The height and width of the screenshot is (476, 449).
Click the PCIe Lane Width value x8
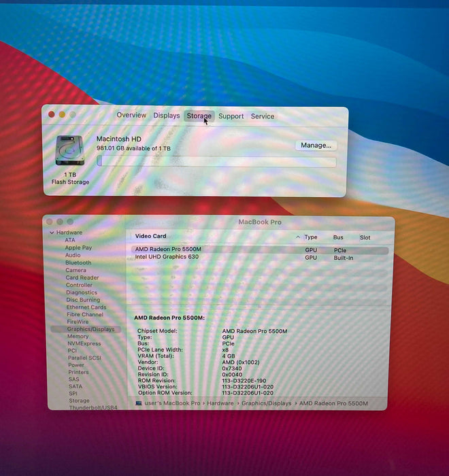pos(225,350)
